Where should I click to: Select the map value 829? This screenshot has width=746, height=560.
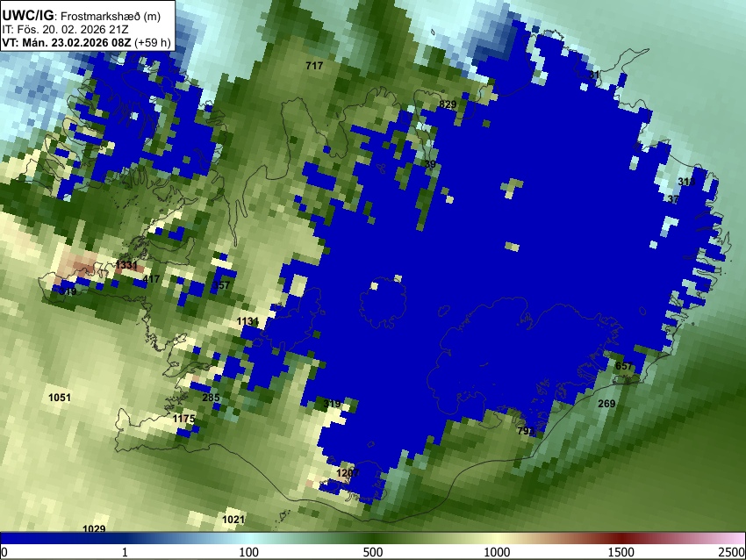tap(448, 104)
